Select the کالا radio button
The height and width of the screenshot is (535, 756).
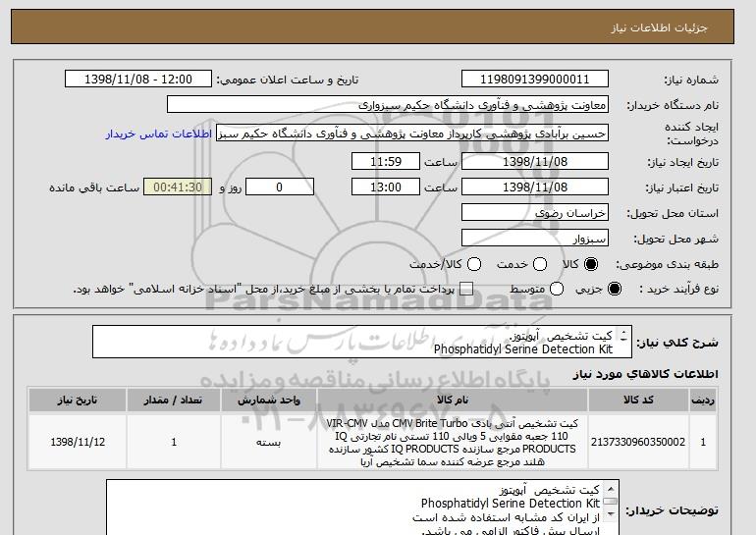click(591, 264)
